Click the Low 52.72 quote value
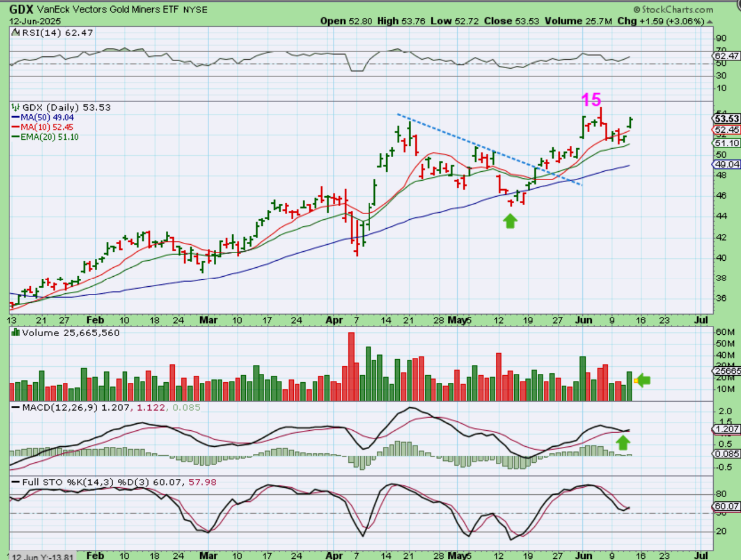 [454, 21]
